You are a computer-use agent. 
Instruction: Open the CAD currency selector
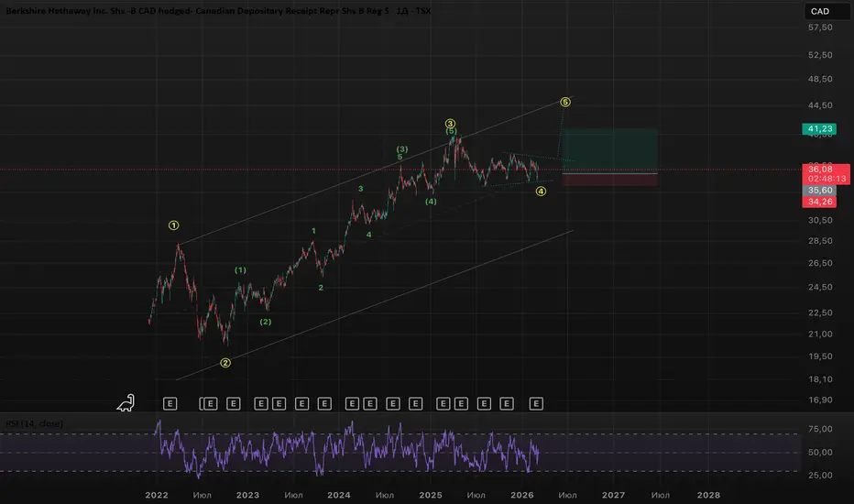tap(827, 11)
